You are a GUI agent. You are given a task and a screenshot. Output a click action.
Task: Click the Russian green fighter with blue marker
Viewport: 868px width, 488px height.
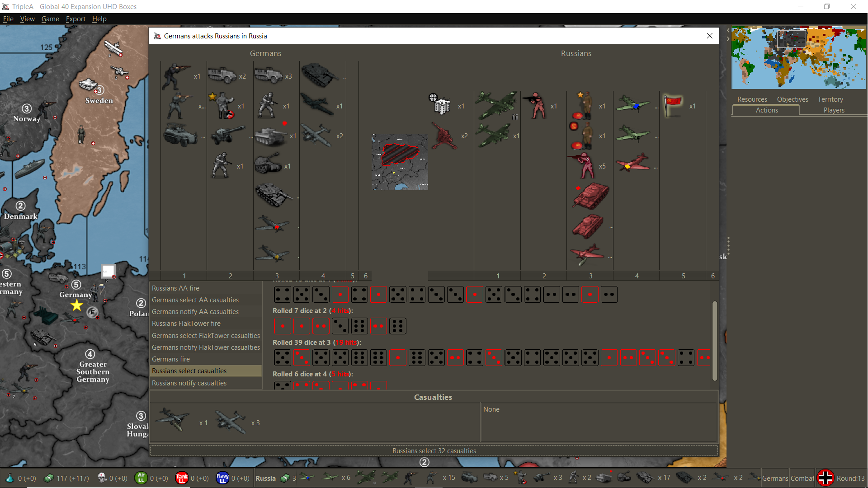pyautogui.click(x=633, y=104)
